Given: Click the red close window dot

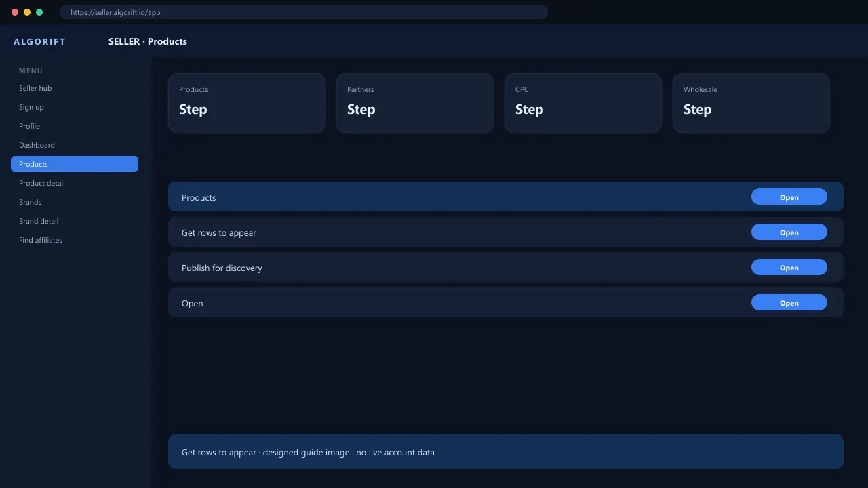Looking at the screenshot, I should (15, 12).
